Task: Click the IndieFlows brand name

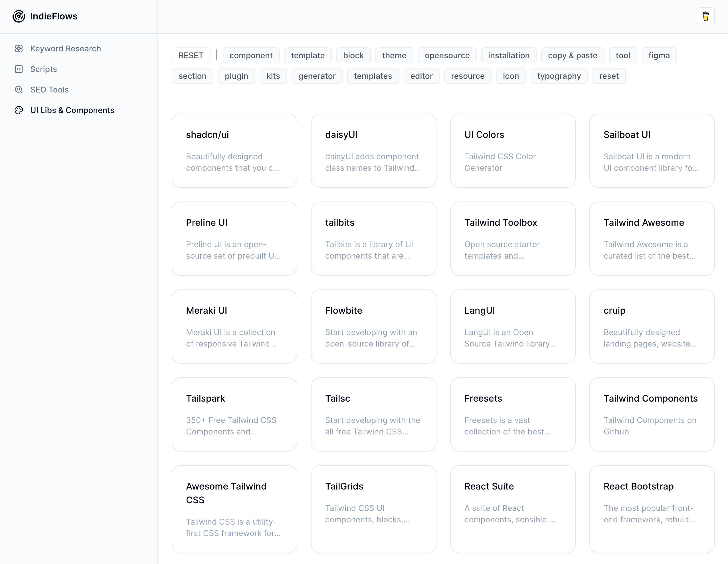Action: click(x=54, y=16)
